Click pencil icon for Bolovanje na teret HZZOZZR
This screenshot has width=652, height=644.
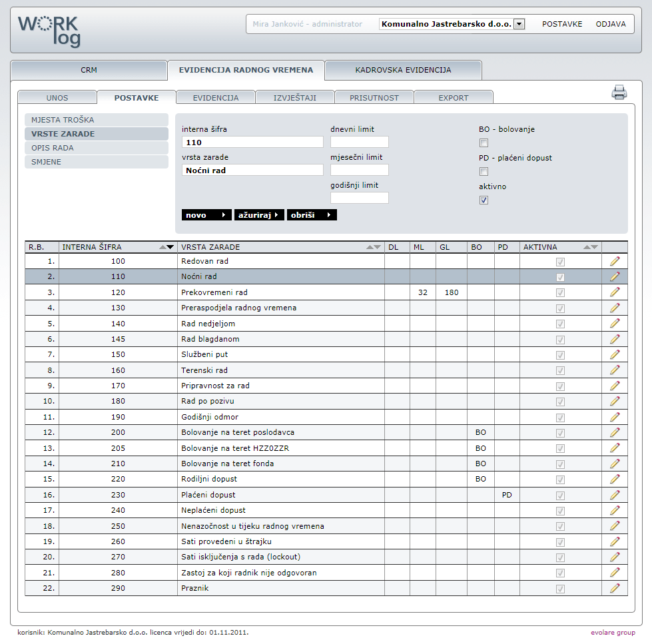click(615, 448)
